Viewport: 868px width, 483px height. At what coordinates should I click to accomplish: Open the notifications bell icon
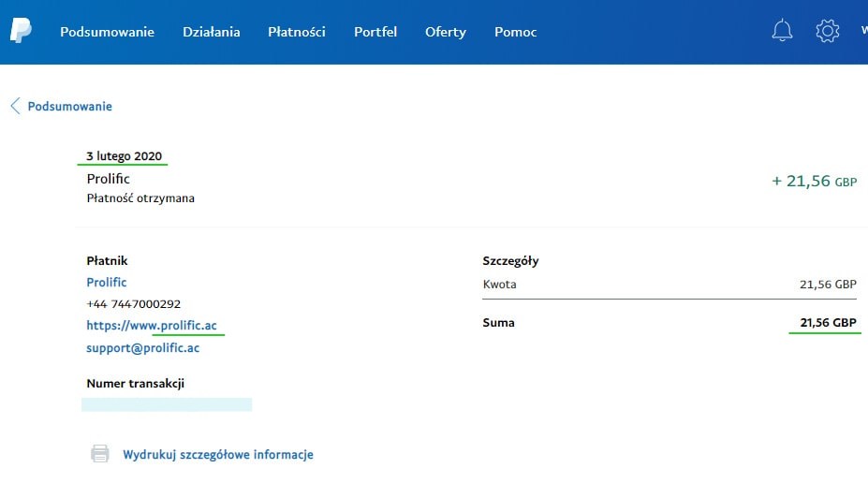pyautogui.click(x=782, y=30)
